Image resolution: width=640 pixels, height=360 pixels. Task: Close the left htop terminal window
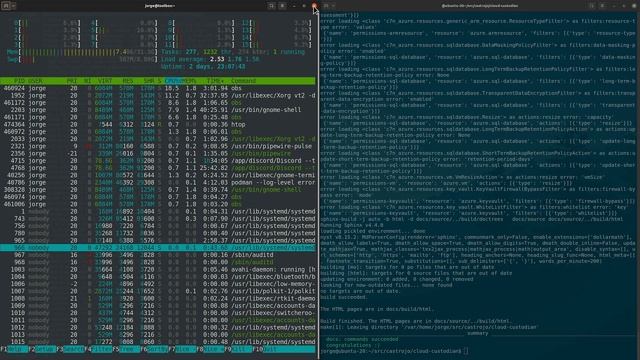point(314,6)
